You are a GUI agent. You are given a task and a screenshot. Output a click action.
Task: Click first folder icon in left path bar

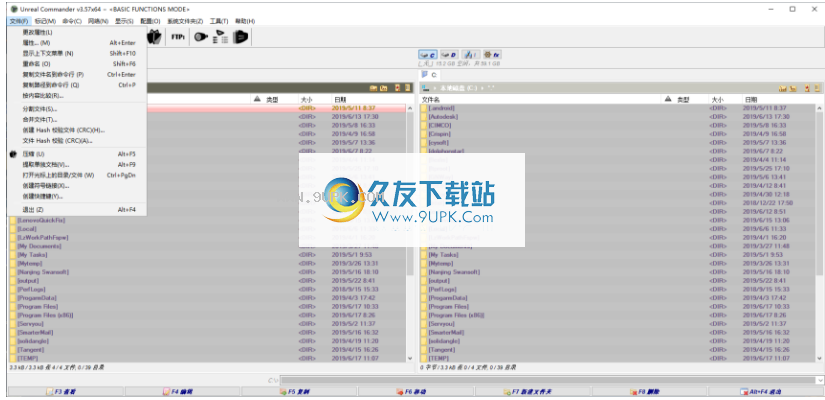point(374,88)
